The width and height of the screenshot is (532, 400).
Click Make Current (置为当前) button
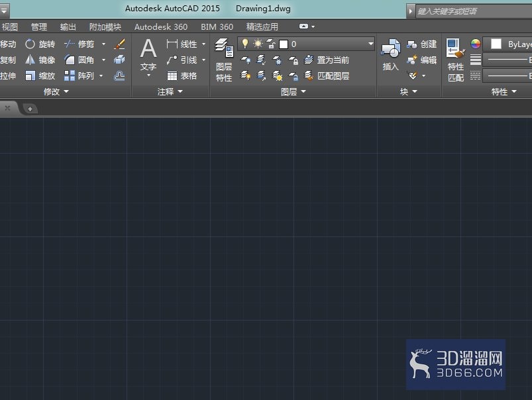327,60
